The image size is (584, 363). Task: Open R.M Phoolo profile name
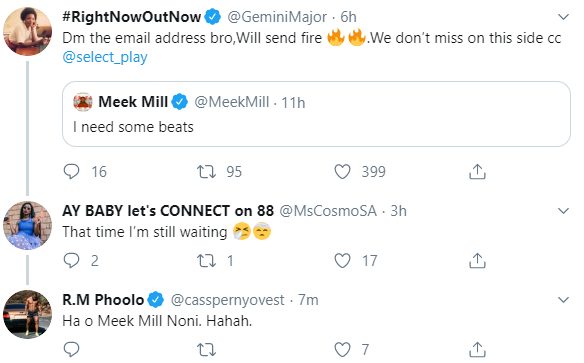coord(103,300)
